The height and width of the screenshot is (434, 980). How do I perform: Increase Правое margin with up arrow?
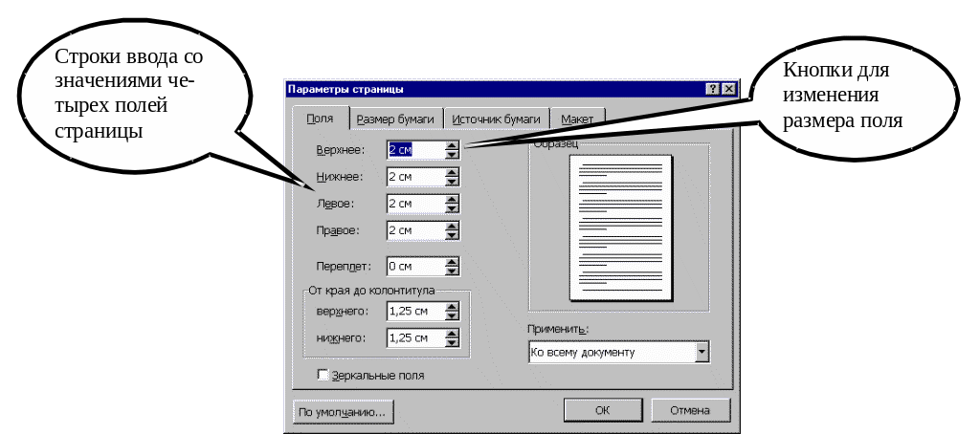453,227
